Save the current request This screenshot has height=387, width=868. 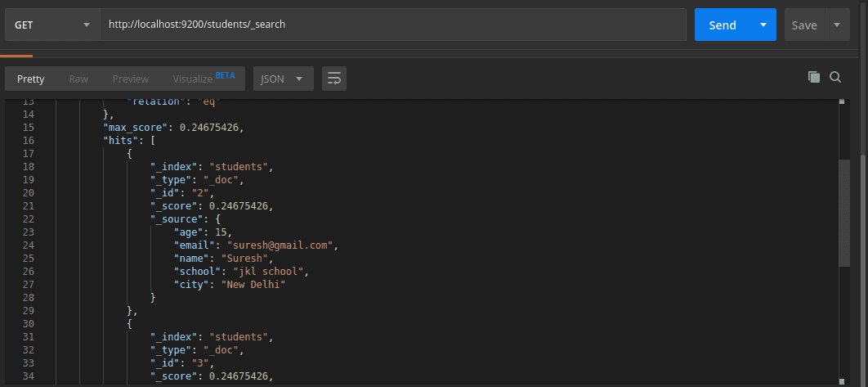804,25
